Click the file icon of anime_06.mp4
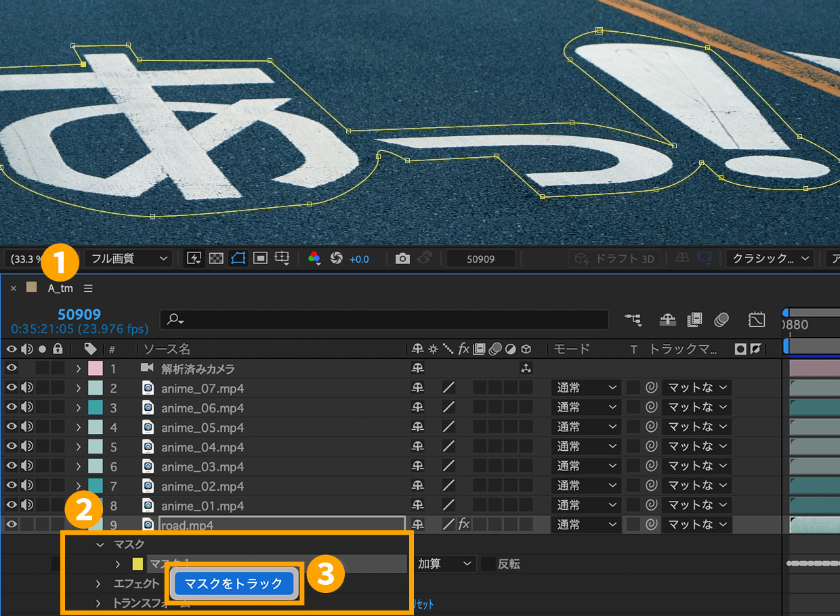 148,408
